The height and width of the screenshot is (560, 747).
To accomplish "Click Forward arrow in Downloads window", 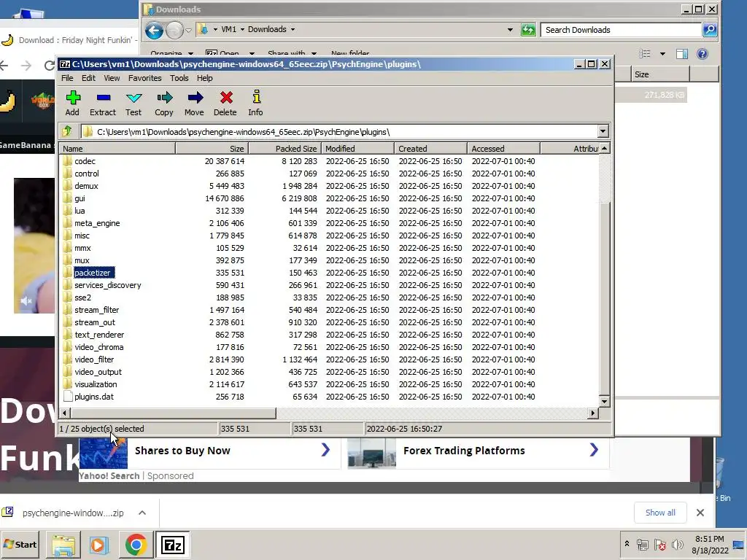I will pyautogui.click(x=174, y=31).
